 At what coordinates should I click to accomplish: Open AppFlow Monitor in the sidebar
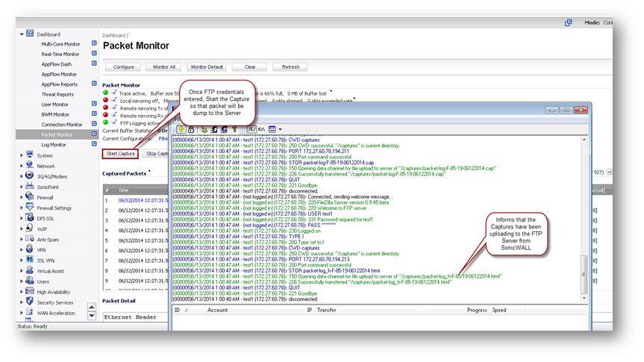tap(59, 75)
